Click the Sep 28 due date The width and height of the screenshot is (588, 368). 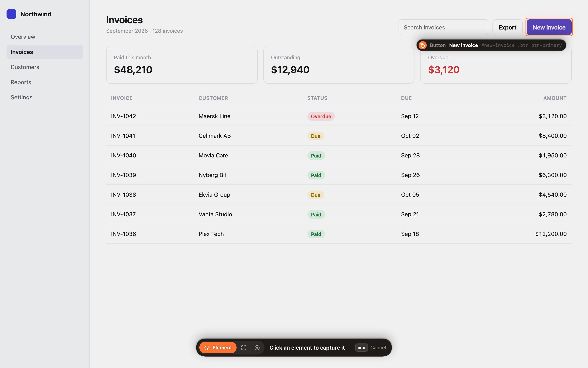(410, 155)
